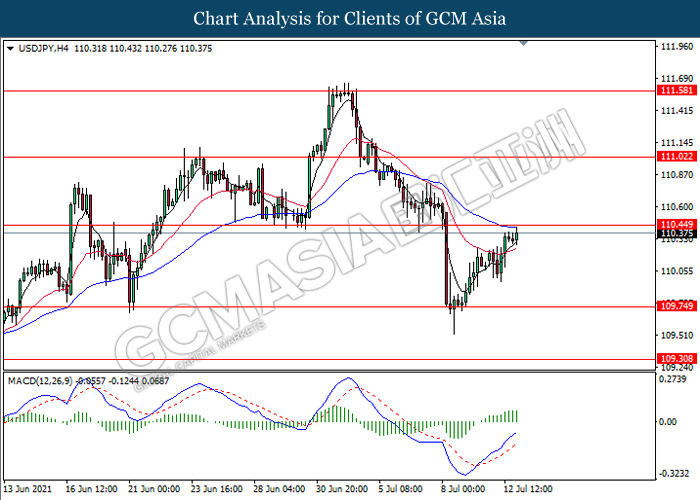Click the 111.145 price scale value
The width and height of the screenshot is (700, 500).
coord(677,143)
